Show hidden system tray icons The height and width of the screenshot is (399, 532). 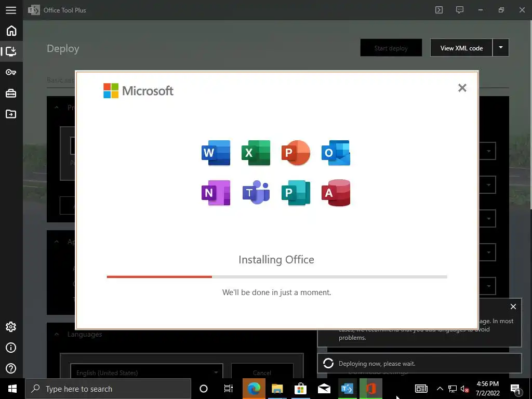click(440, 389)
